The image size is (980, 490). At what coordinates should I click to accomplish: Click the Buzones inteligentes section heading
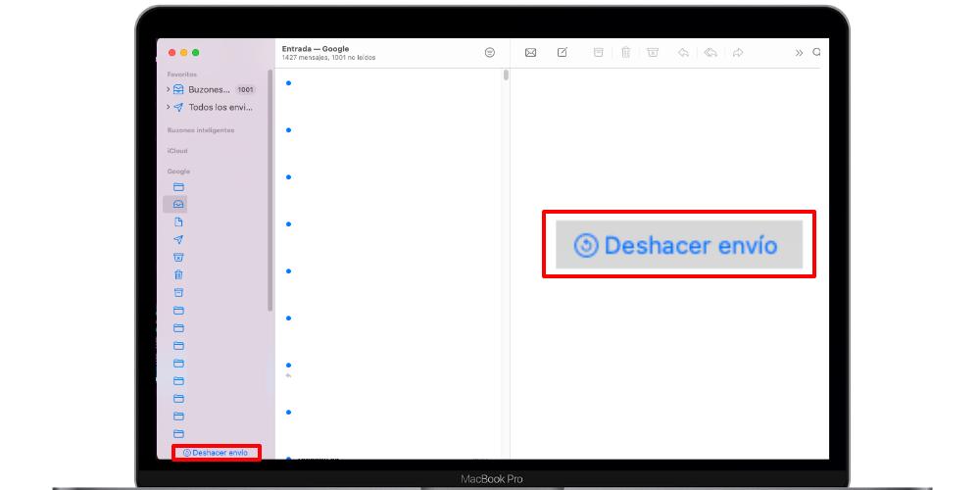point(201,130)
